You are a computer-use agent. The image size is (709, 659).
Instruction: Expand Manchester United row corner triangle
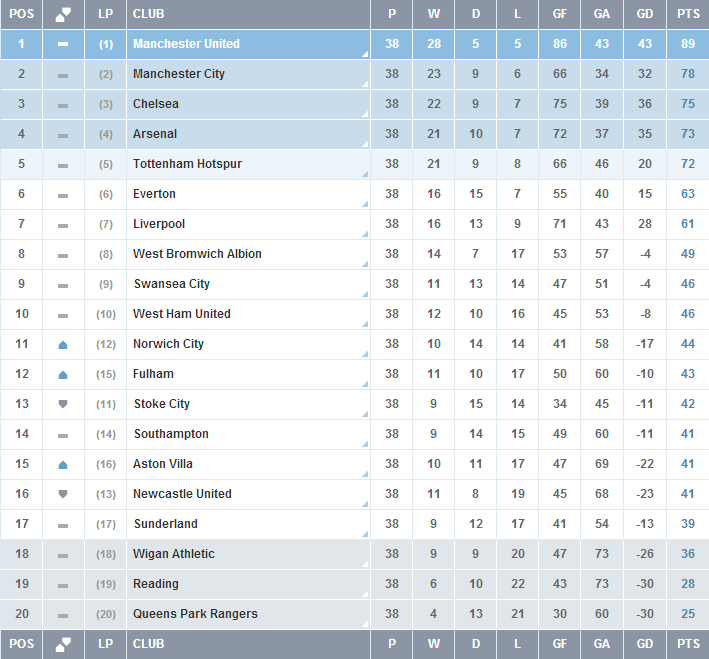click(365, 54)
